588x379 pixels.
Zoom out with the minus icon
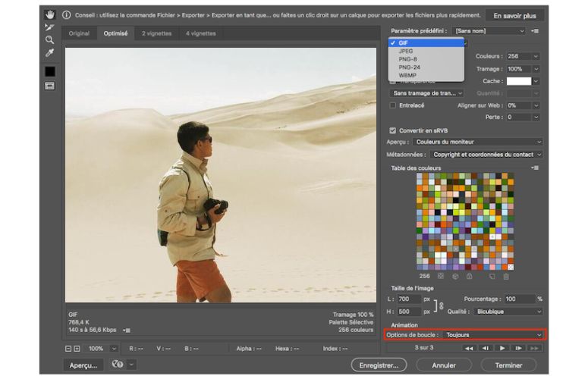click(68, 349)
